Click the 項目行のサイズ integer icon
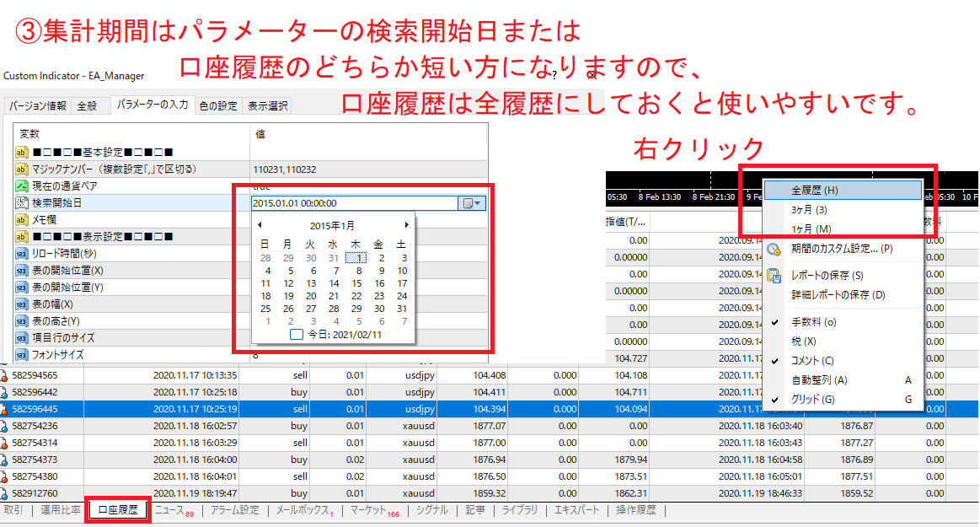The image size is (980, 527). point(21,338)
